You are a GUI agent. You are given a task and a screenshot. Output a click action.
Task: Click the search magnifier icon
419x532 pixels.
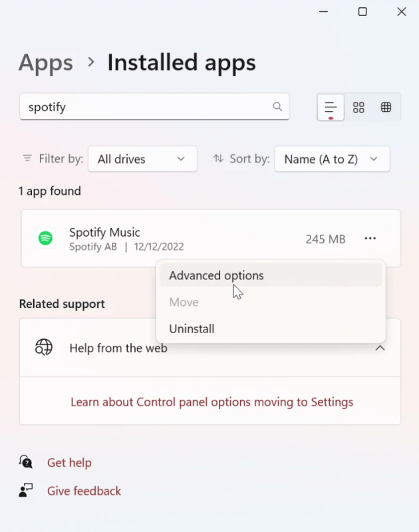pyautogui.click(x=277, y=106)
